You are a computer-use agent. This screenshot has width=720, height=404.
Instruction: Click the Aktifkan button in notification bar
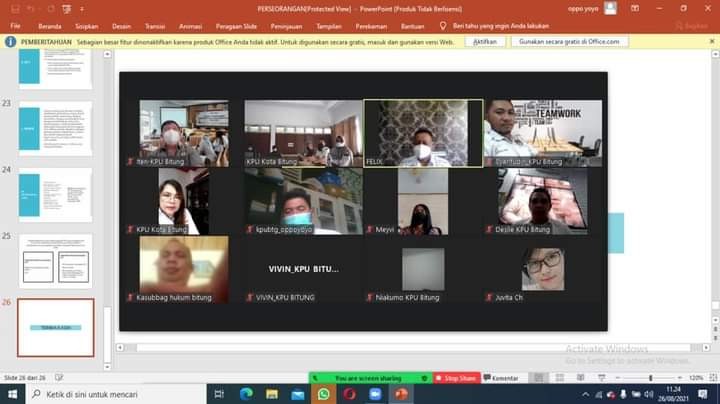coord(484,42)
